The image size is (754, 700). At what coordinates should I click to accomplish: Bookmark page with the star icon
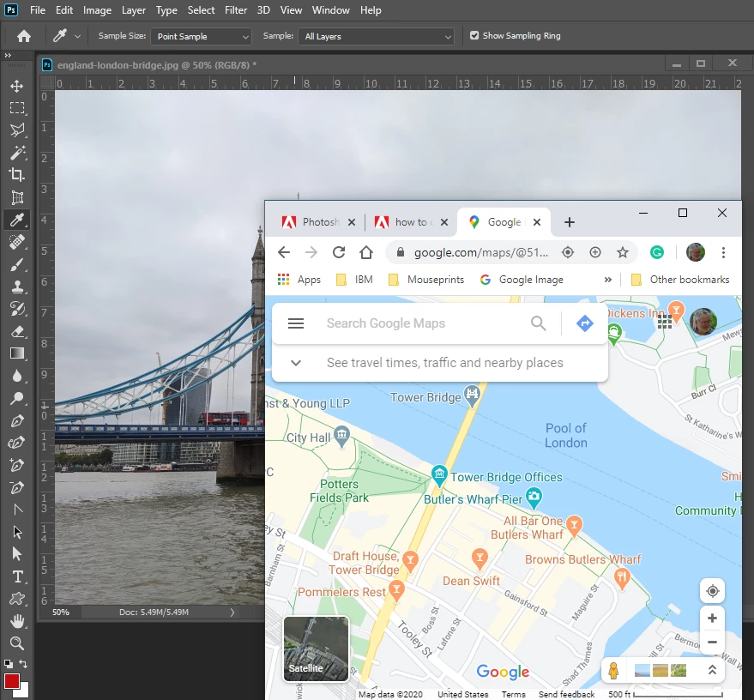(623, 252)
